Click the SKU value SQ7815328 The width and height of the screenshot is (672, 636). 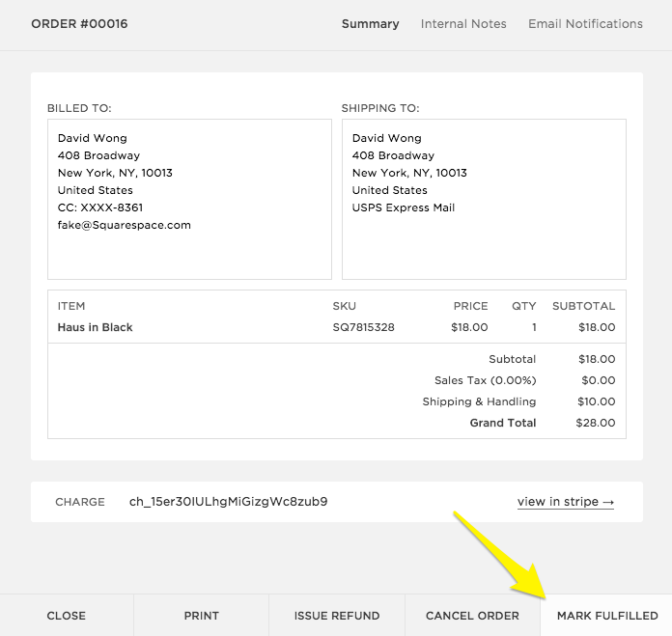point(363,327)
